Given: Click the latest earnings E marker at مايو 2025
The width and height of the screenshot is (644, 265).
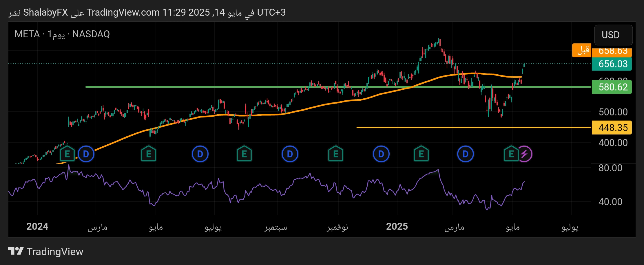Looking at the screenshot, I should (511, 154).
